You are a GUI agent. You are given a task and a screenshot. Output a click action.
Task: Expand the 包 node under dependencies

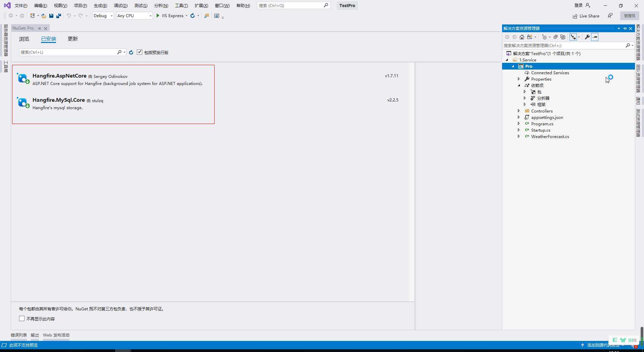pos(525,92)
